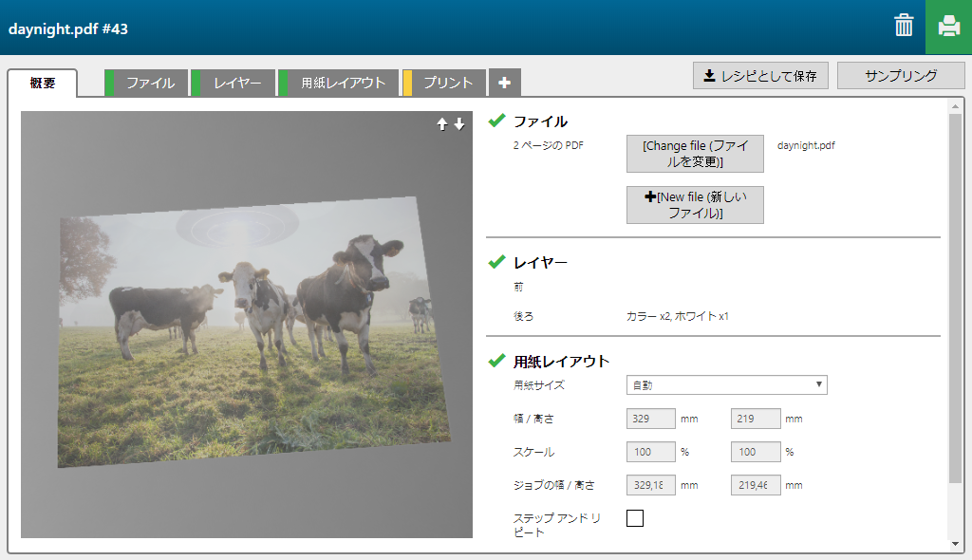Open the プリント tab
The height and width of the screenshot is (560, 972).
444,84
